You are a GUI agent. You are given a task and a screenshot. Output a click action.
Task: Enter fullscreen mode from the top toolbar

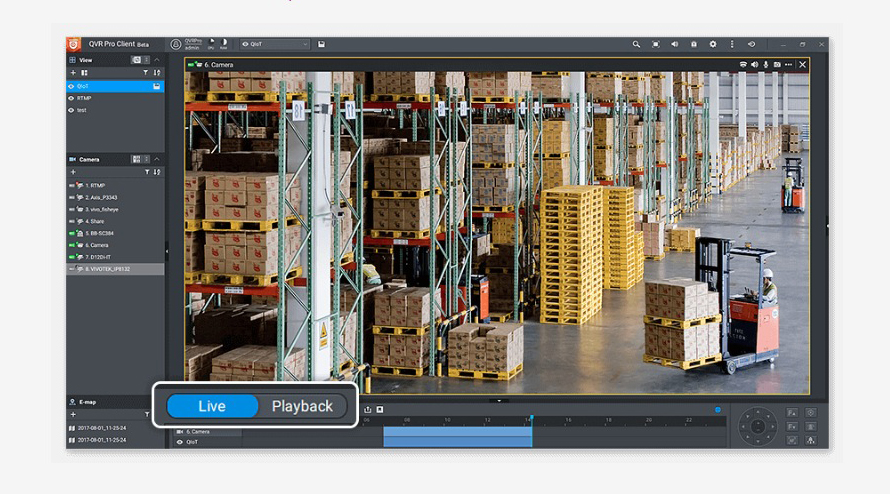point(655,44)
